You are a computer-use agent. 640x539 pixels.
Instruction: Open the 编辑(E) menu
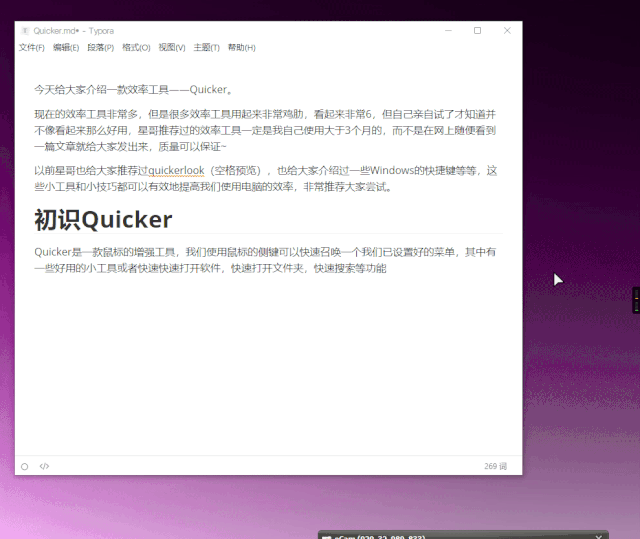66,47
